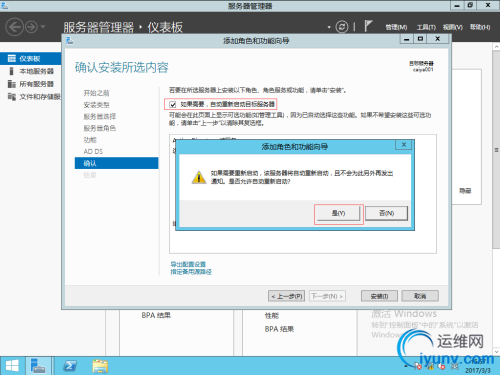Screen dimensions: 500x375
Task: Click the 取消 button in the wizard
Action: point(420,296)
